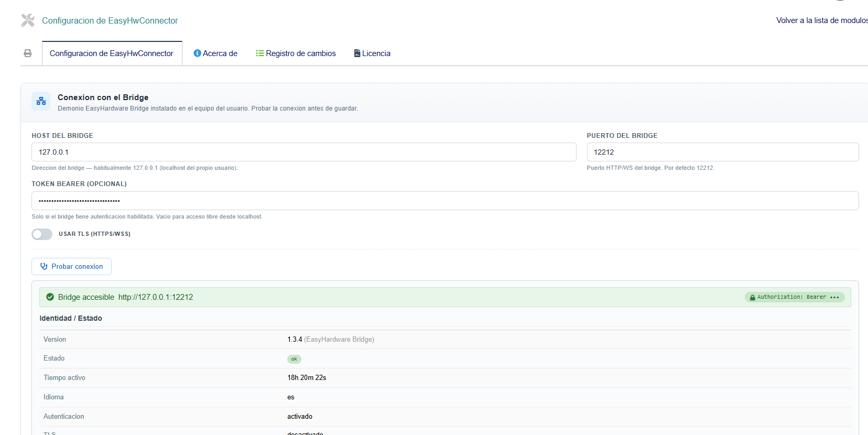Click the token help text about autenticacion habilitada
The image size is (868, 435).
coord(147,217)
